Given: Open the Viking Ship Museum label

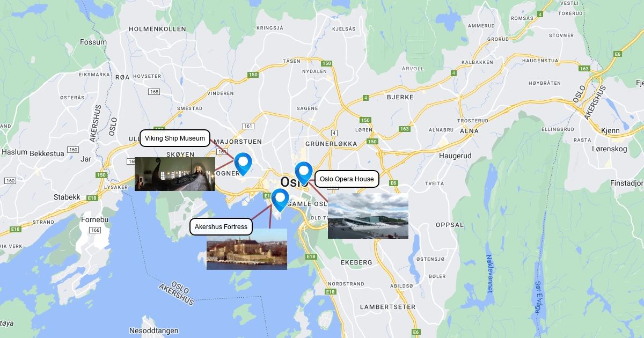Looking at the screenshot, I should coord(174,138).
